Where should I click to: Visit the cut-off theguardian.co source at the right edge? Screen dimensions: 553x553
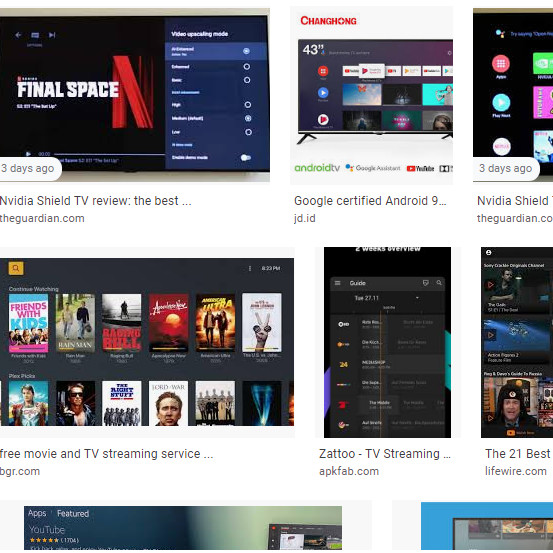pos(515,218)
